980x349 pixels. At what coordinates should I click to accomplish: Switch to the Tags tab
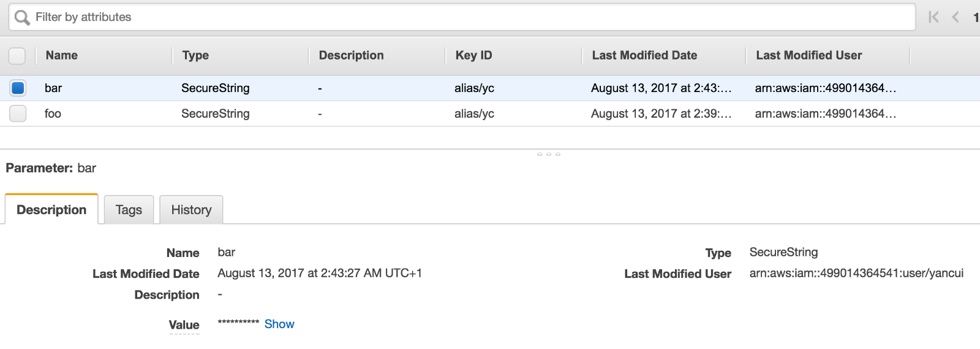click(x=129, y=210)
